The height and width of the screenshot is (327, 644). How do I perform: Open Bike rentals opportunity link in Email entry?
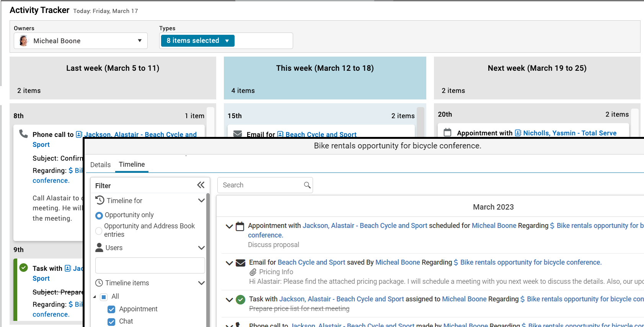point(531,262)
